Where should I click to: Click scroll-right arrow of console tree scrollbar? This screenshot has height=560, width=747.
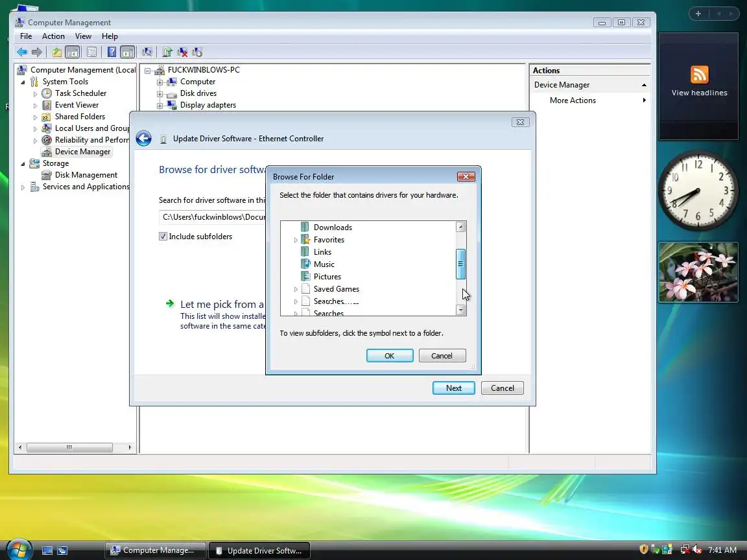pyautogui.click(x=130, y=447)
